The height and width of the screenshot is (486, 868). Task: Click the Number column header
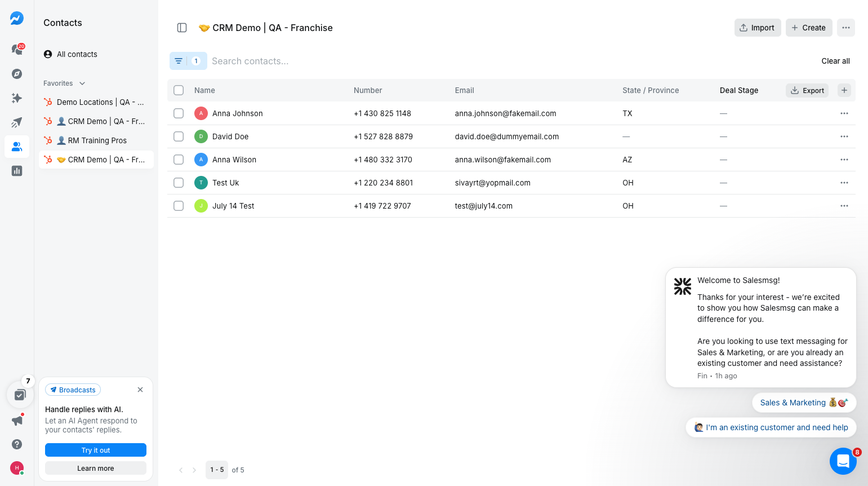(368, 90)
